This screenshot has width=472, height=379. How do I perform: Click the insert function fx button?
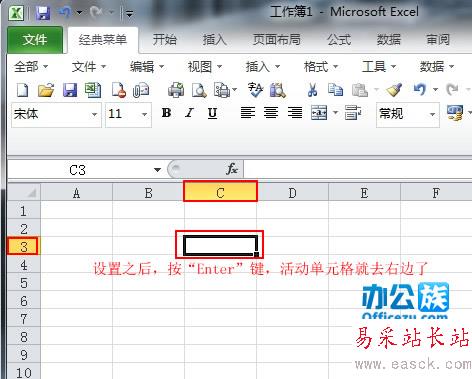pyautogui.click(x=232, y=169)
